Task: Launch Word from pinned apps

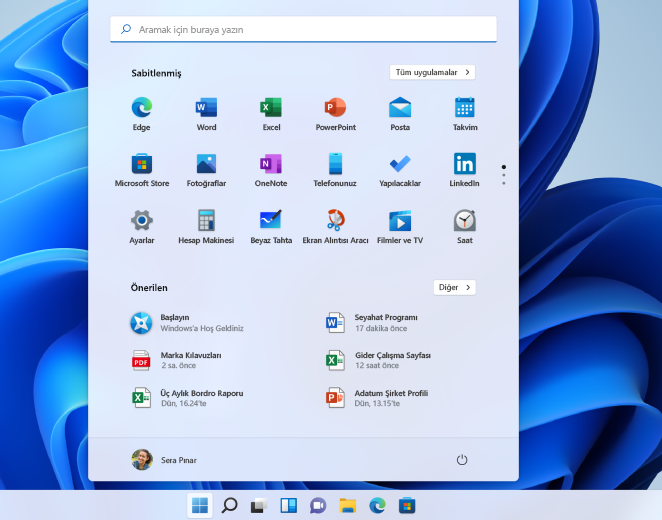Action: (x=206, y=108)
